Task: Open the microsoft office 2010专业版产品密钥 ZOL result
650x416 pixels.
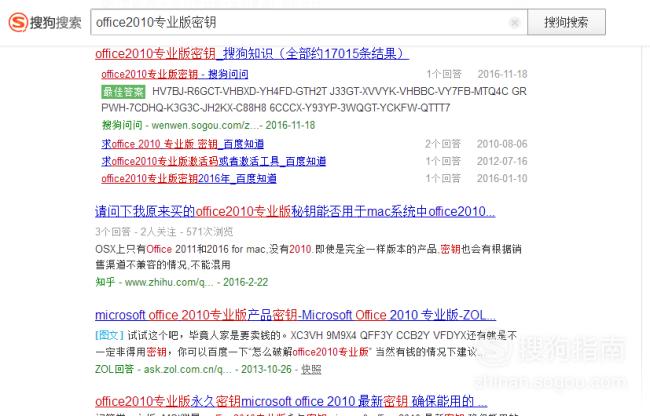Action: [296, 315]
